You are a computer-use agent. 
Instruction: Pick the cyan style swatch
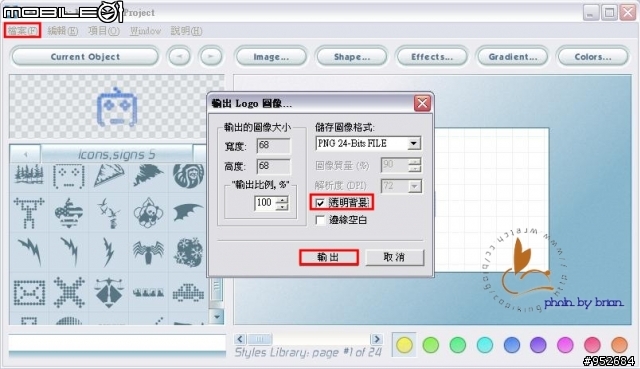tap(484, 345)
